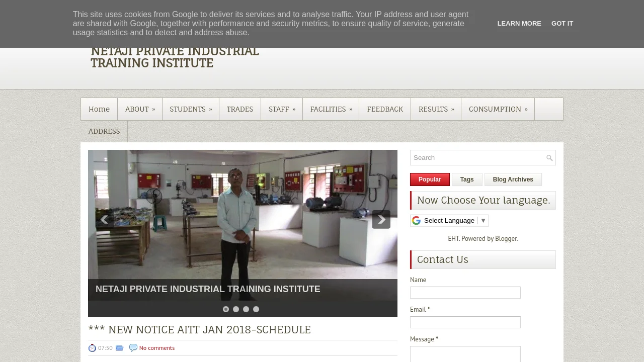
Task: Select the fourth slider pagination dot
Action: point(256,309)
